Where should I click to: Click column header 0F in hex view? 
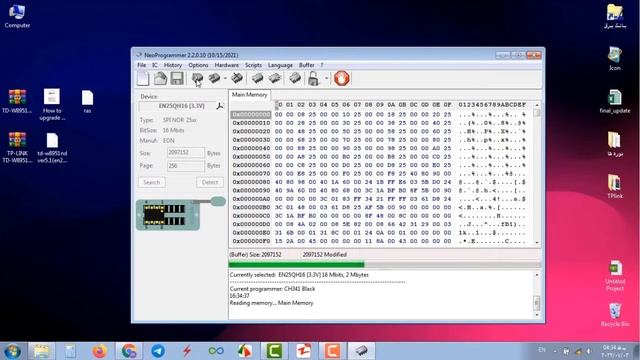pyautogui.click(x=447, y=105)
